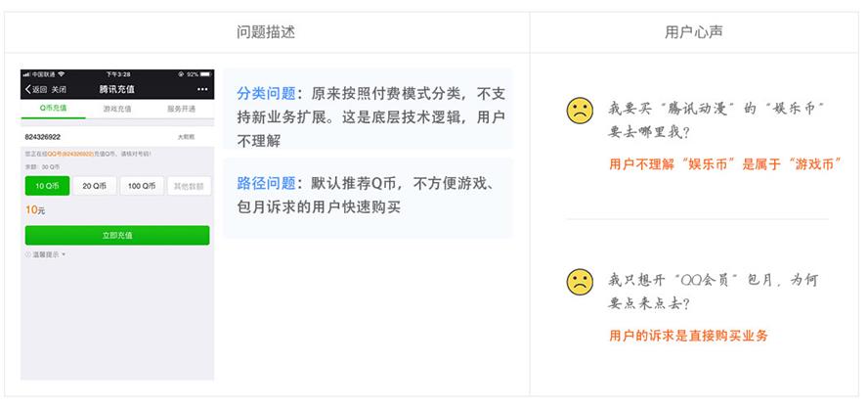Choose the 其他数额 amount option
This screenshot has width=868, height=409.
point(189,186)
